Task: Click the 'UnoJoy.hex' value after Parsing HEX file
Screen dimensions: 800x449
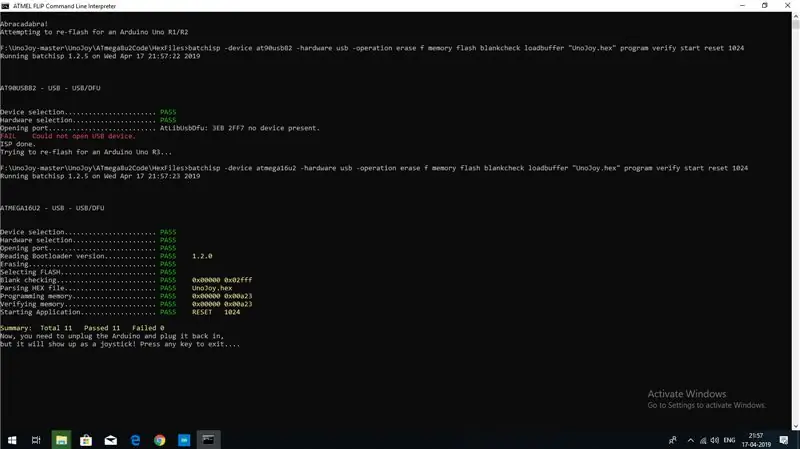Action: 212,288
